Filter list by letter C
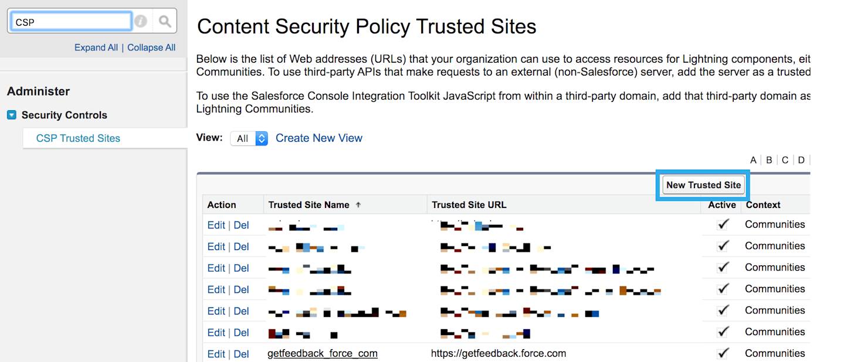Screen dimensions: 868x362 785,160
